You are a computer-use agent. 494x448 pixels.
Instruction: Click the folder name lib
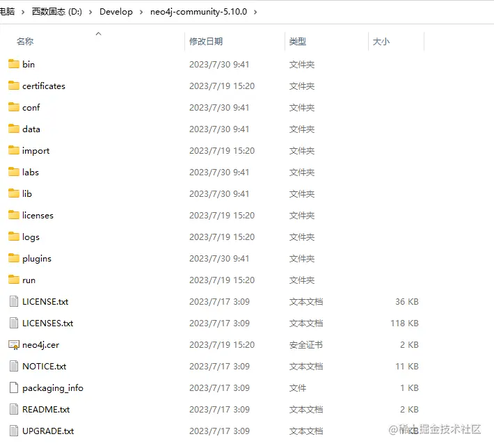26,193
